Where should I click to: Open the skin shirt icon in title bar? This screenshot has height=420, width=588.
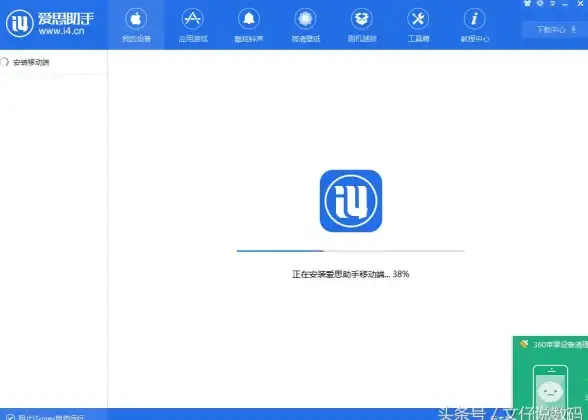[x=528, y=3]
